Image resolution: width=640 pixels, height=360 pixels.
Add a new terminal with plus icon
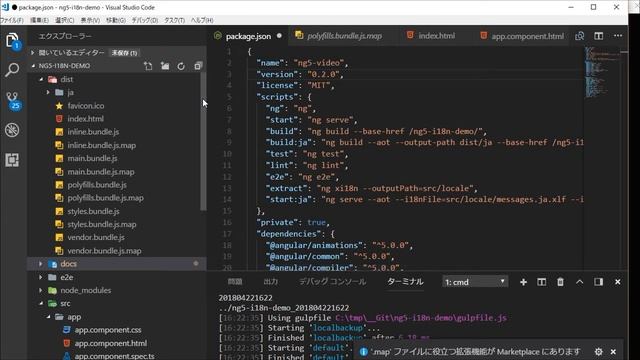tap(523, 282)
